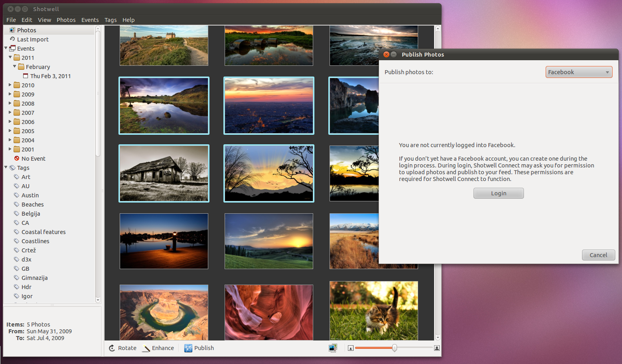Click the stacked photos icon in bottom toolbar
The image size is (622, 364).
tap(333, 348)
